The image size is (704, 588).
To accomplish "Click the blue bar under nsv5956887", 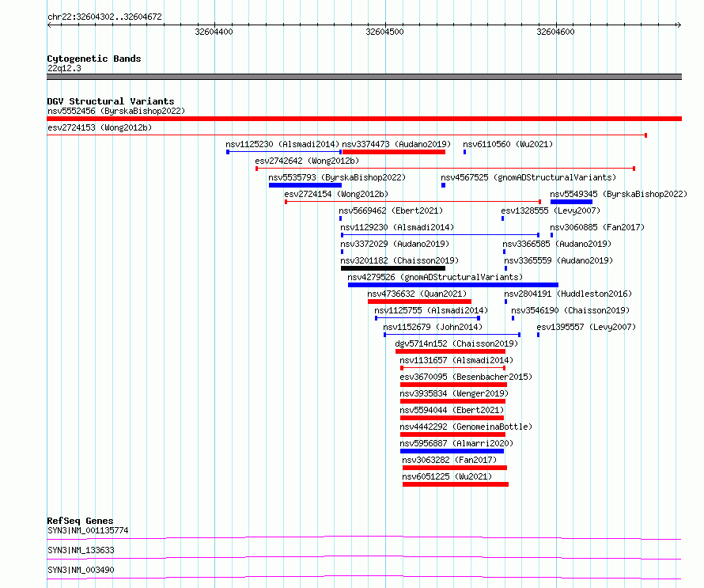I will (x=452, y=451).
